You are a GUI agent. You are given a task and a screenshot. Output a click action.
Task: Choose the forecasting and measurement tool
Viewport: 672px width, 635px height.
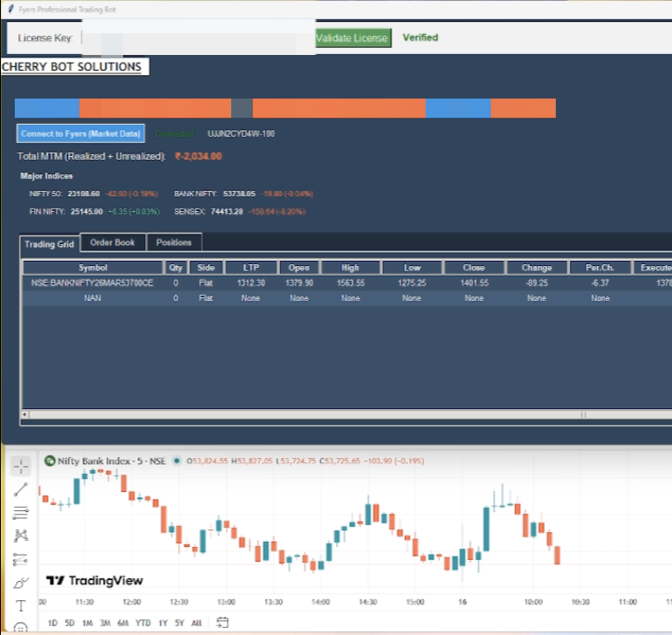click(x=21, y=559)
